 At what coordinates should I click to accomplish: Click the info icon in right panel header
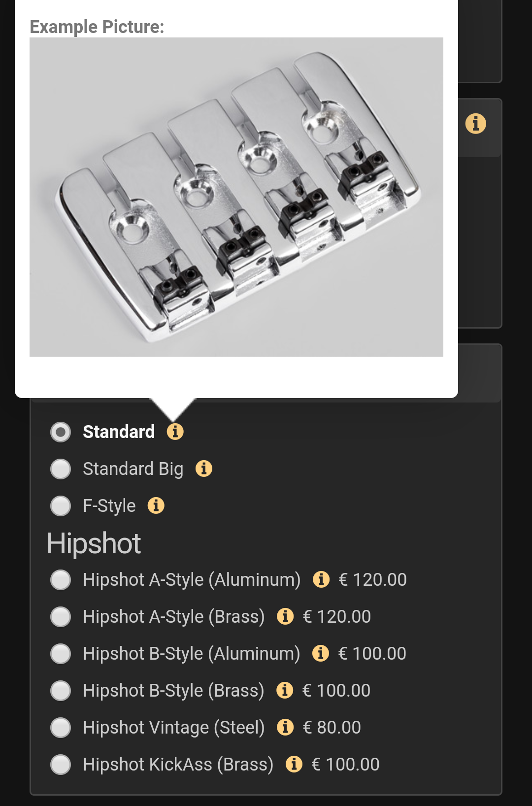click(476, 124)
